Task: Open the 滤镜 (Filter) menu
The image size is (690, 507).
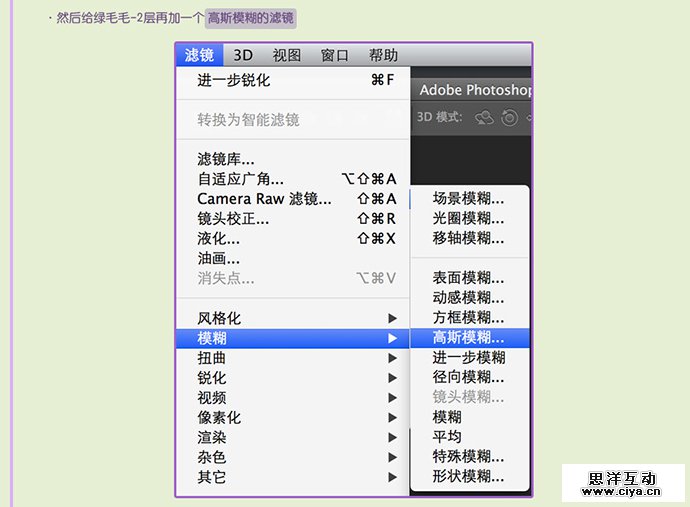Action: [x=199, y=55]
